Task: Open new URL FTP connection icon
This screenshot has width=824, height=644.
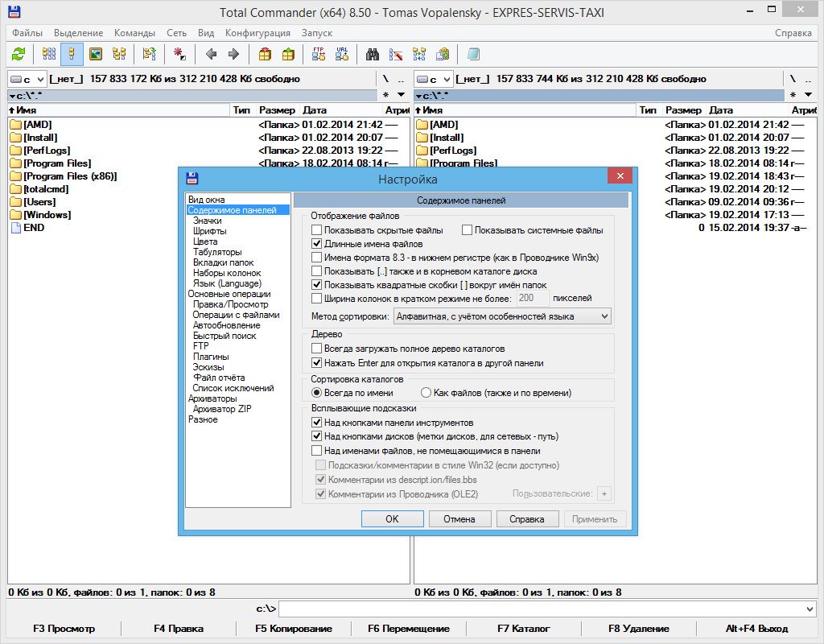Action: pyautogui.click(x=342, y=54)
